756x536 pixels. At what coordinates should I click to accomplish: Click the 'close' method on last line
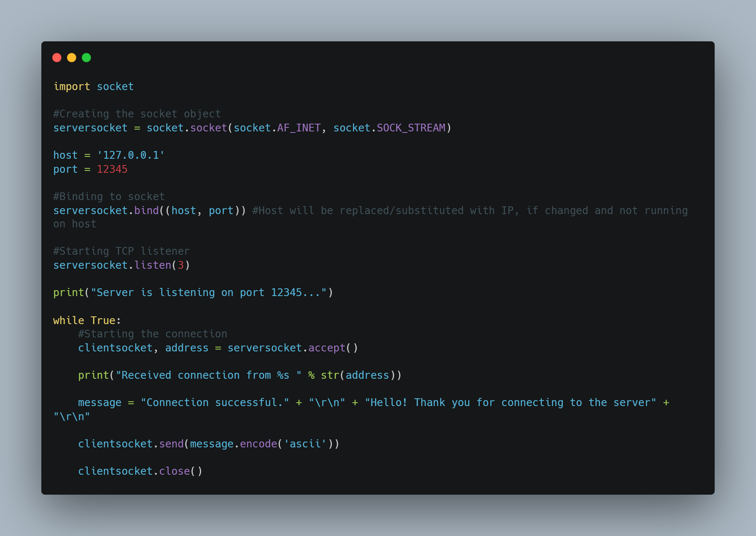[x=174, y=471]
